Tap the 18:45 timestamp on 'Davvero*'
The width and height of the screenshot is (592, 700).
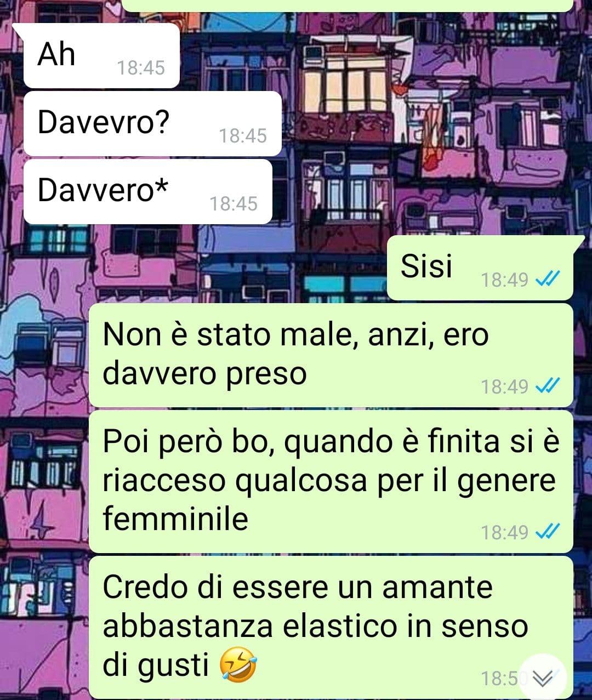(x=234, y=204)
